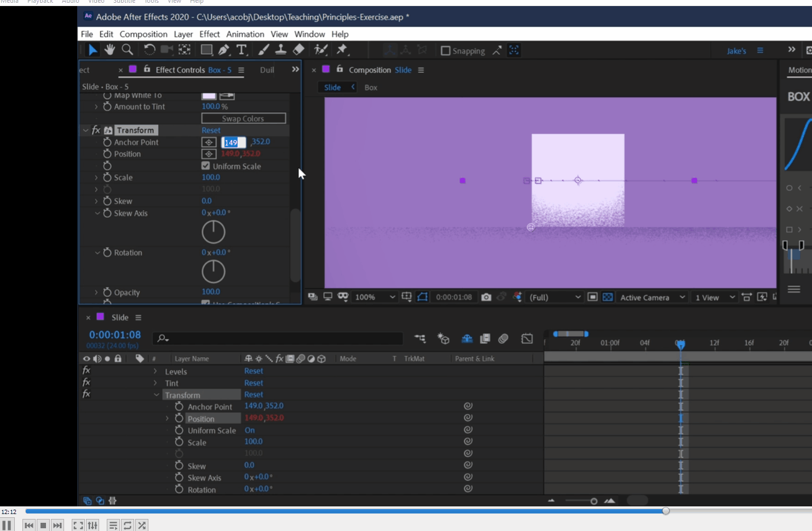Select the Selection arrow tool
812x531 pixels.
point(93,50)
